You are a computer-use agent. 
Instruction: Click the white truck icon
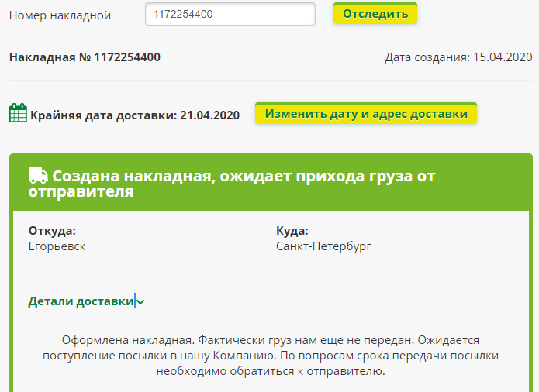pyautogui.click(x=38, y=175)
